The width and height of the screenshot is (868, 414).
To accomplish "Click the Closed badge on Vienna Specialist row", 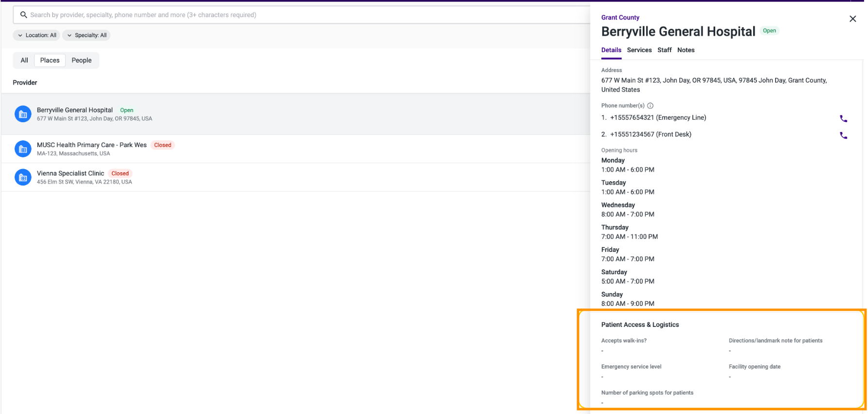I will tap(120, 173).
